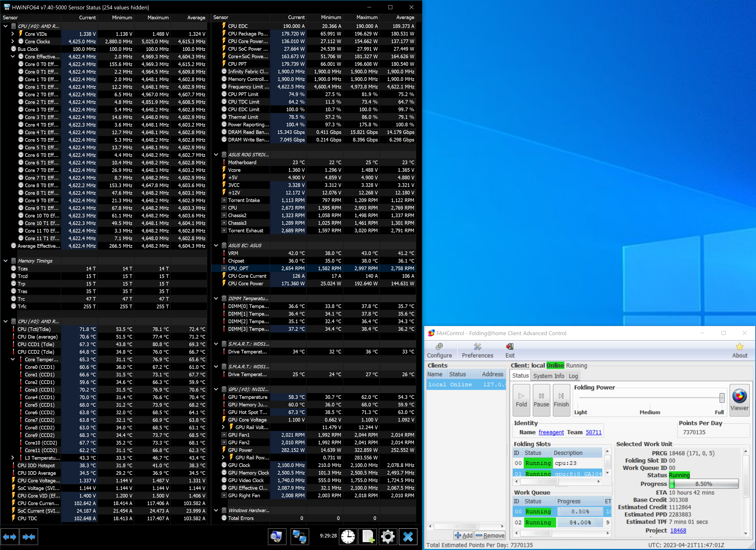This screenshot has width=756, height=550.
Task: Open FAHControl Configure
Action: 439,351
